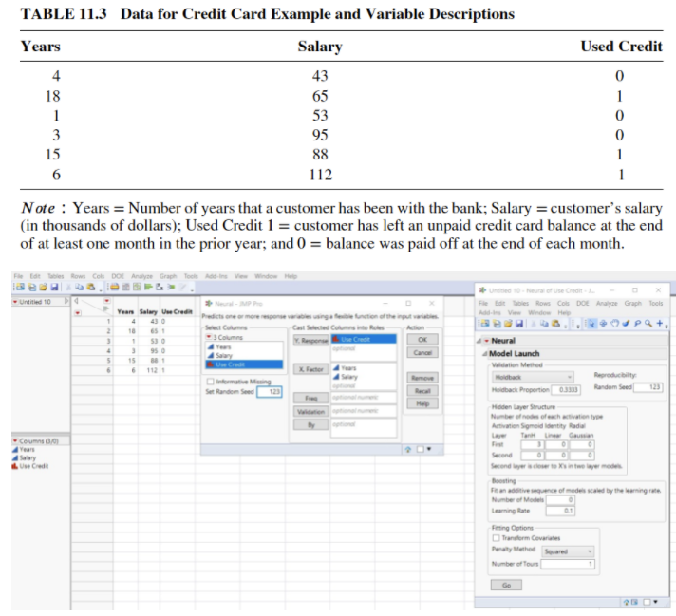Click the green bars icon in main toolbar
This screenshot has width=676, height=616.
tap(148, 287)
